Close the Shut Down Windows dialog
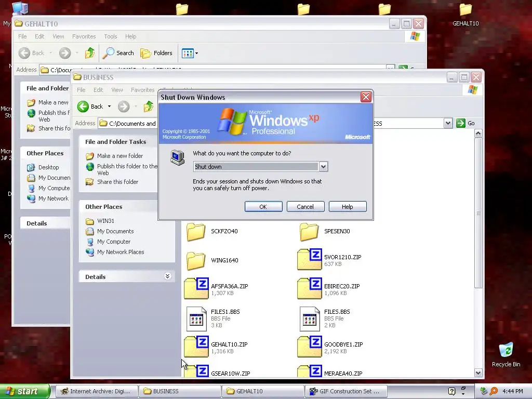The image size is (532, 399). [x=366, y=97]
